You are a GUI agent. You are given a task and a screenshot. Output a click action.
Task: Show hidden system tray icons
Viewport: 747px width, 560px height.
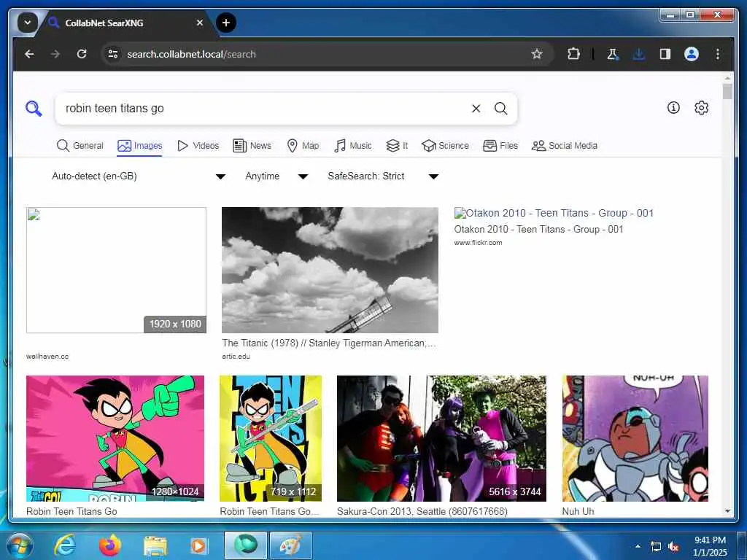(x=638, y=547)
